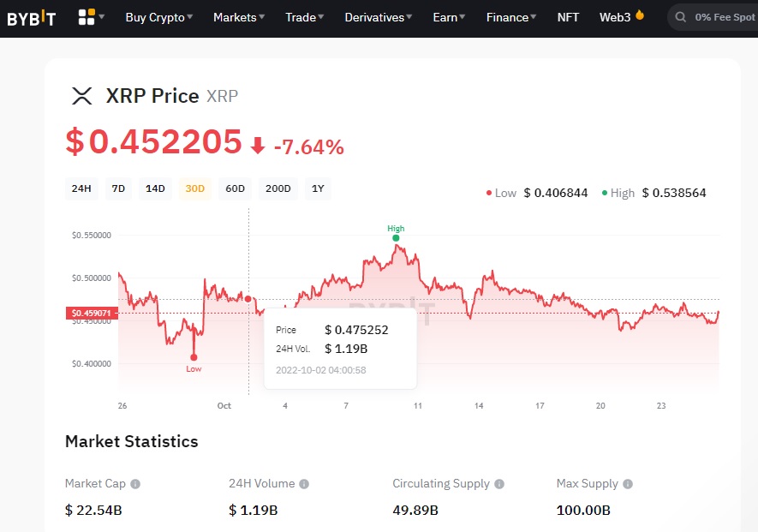The image size is (758, 532).
Task: Open the Trade dropdown menu
Action: [305, 17]
